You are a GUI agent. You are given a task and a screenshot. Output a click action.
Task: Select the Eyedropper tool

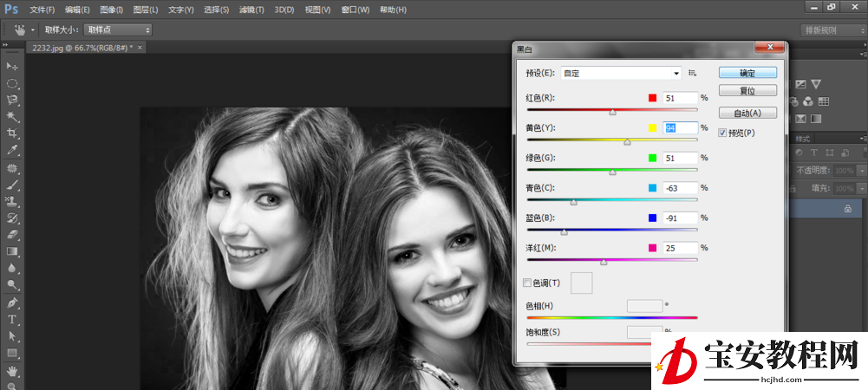[x=12, y=150]
